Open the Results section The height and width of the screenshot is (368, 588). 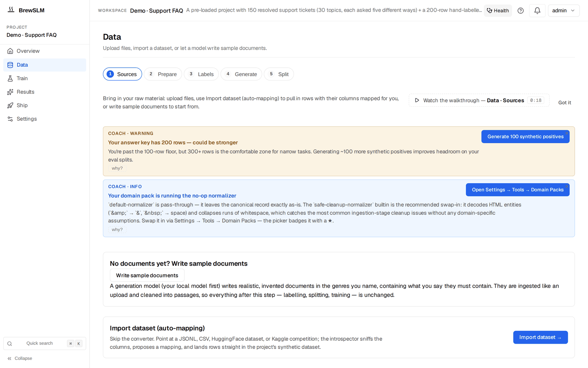click(44, 92)
